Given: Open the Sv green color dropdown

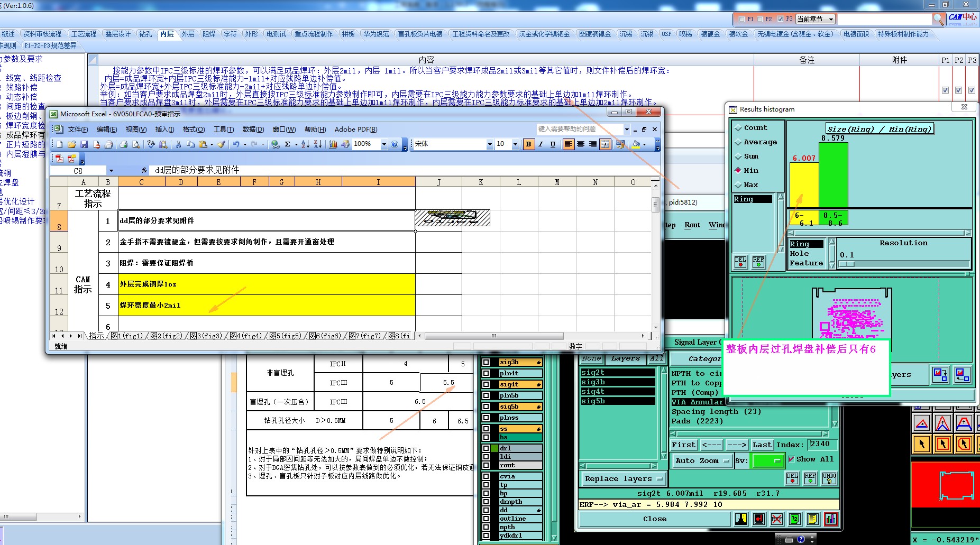Looking at the screenshot, I should click(x=768, y=460).
